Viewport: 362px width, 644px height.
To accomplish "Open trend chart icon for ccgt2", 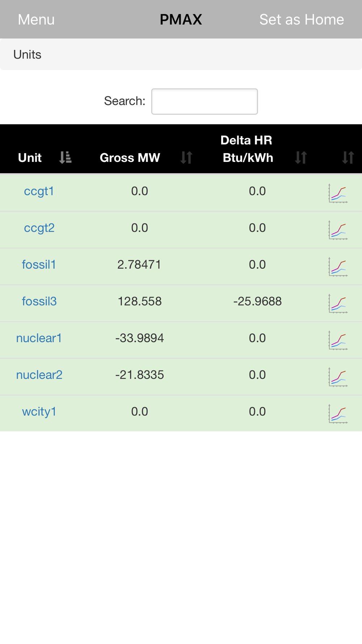I will (338, 230).
